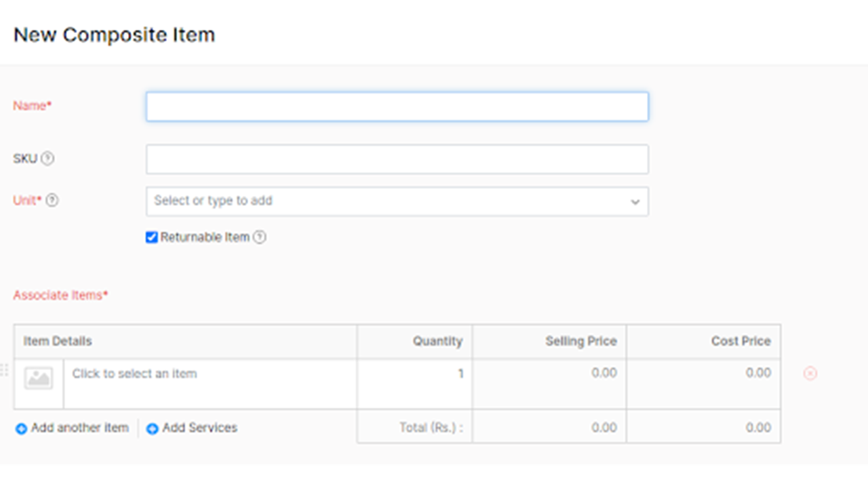This screenshot has height=488, width=868.
Task: Click the plus icon for Add another item
Action: [x=21, y=429]
